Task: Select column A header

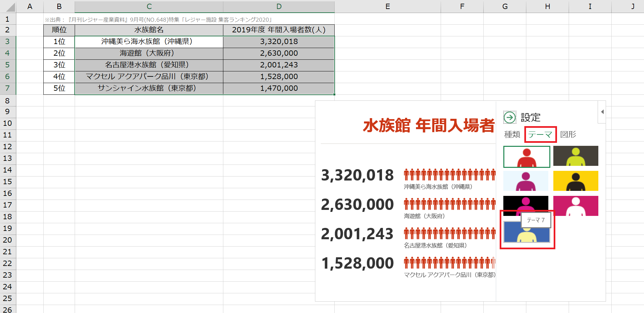Action: (x=30, y=6)
